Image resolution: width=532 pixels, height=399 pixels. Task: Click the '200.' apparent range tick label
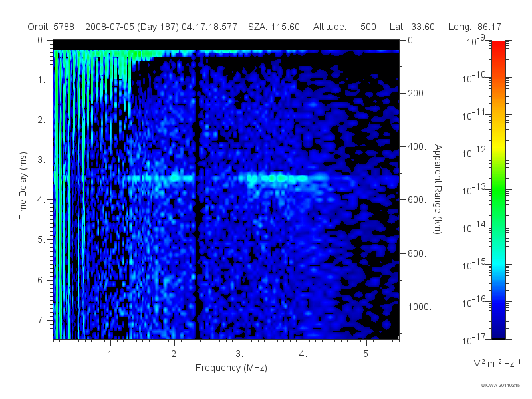click(x=417, y=93)
